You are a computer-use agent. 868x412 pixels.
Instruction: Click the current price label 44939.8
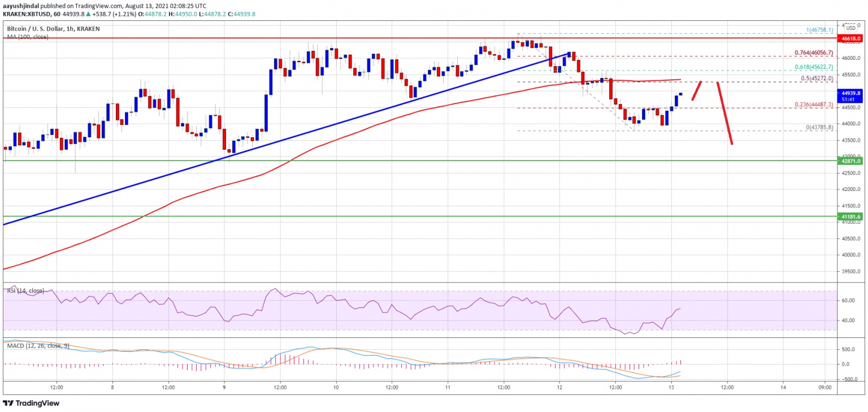(x=850, y=93)
